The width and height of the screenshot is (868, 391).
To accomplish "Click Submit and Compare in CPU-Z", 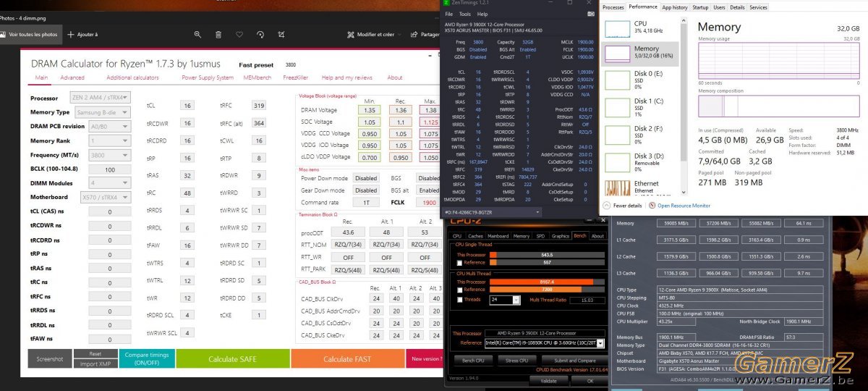I will tap(575, 360).
